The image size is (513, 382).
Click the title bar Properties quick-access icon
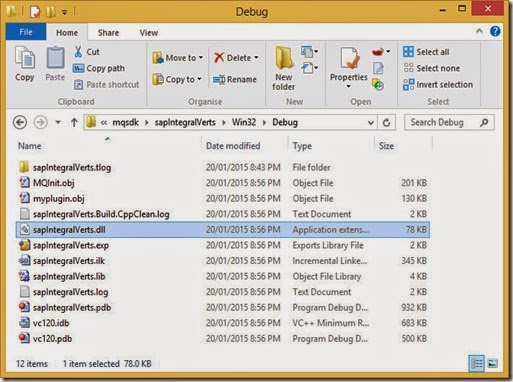pos(35,12)
